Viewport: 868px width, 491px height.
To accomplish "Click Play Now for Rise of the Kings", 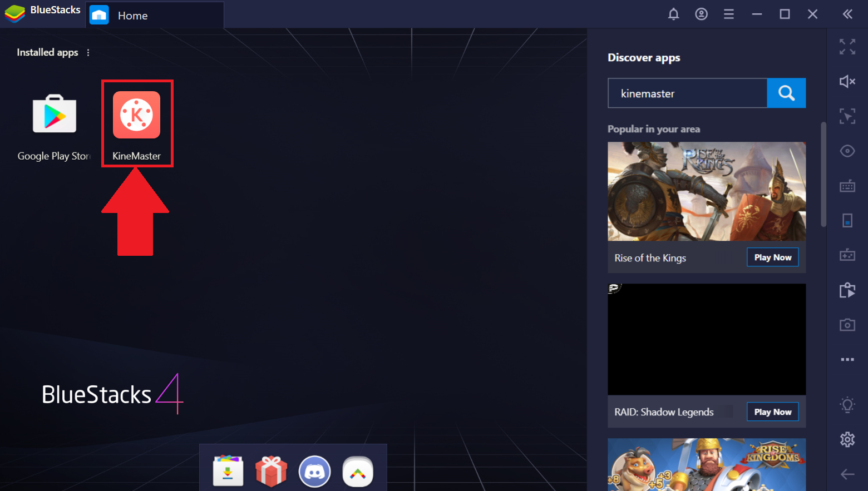I will (772, 257).
